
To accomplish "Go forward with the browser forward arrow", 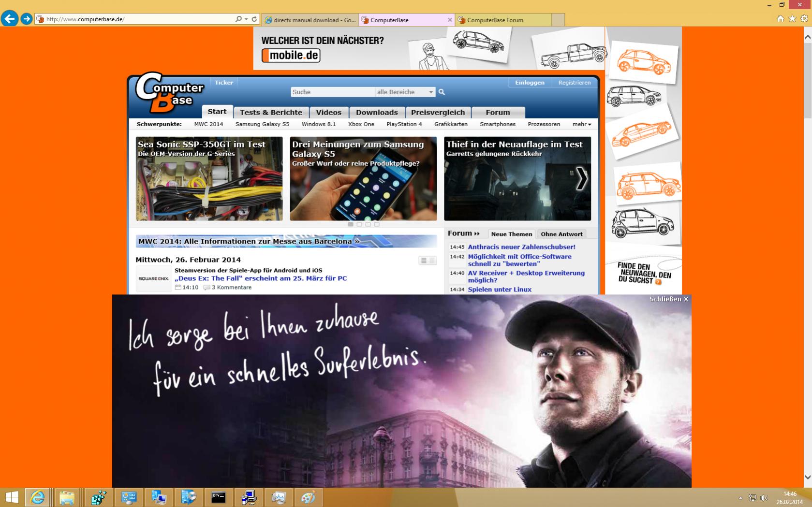I will (27, 19).
